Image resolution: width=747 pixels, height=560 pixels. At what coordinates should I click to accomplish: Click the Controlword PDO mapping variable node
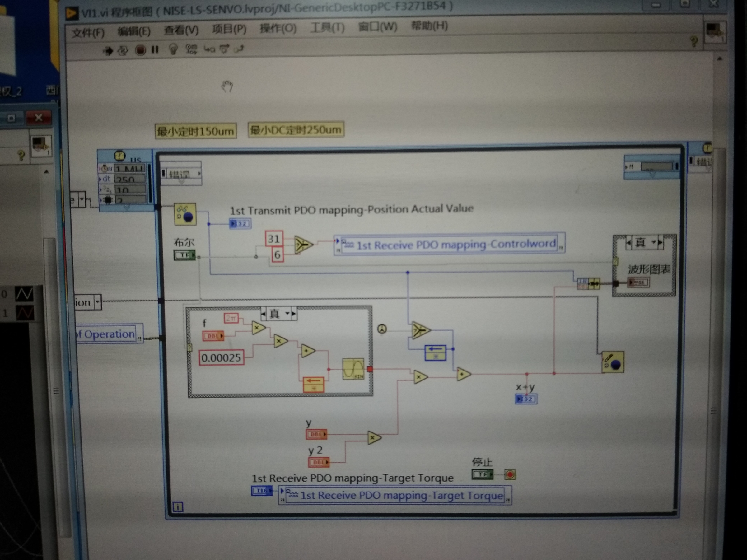pos(449,244)
